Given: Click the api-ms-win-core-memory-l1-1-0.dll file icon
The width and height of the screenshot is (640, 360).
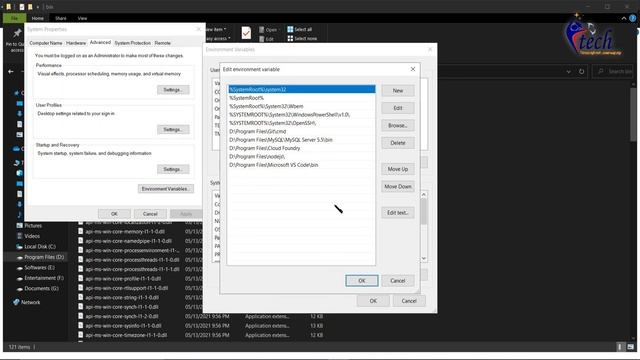Looking at the screenshot, I should [x=81, y=231].
